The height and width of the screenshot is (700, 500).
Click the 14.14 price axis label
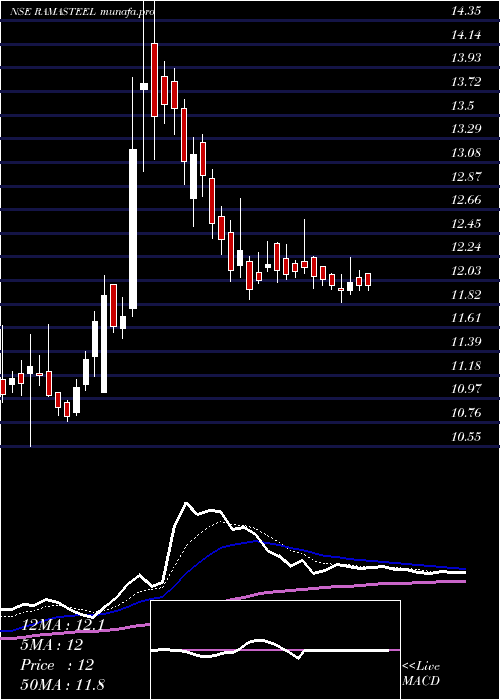tap(466, 35)
